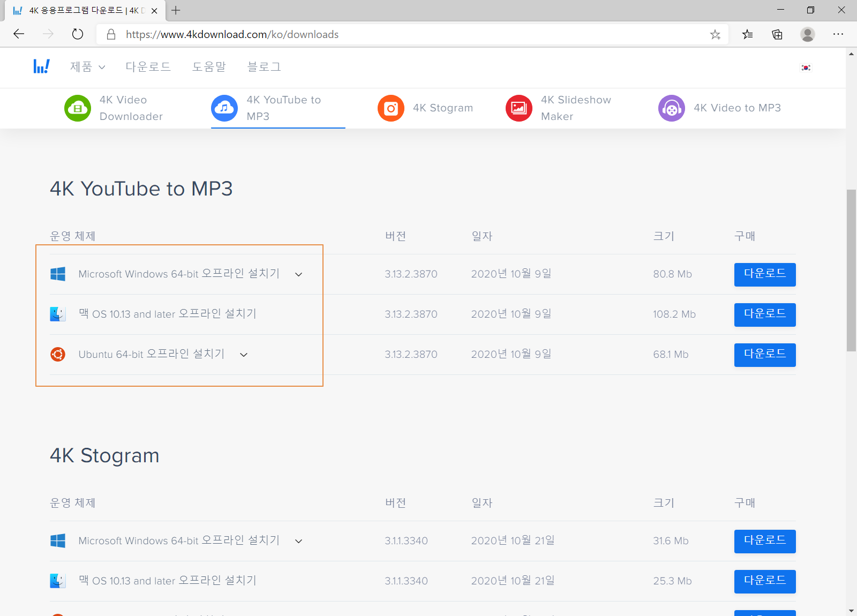Image resolution: width=857 pixels, height=616 pixels.
Task: Click Windows logo in 4K Stogram table
Action: (58, 541)
